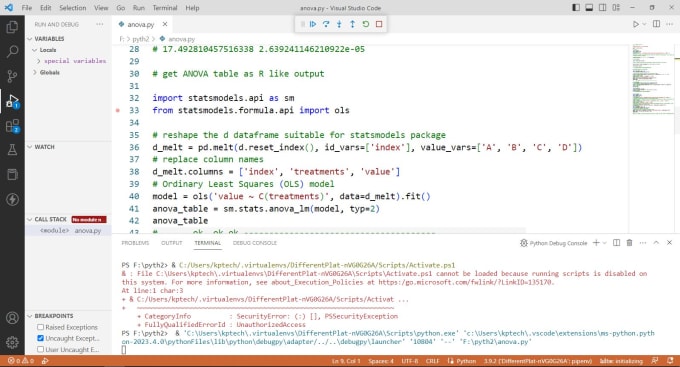Open the Manage gear icon
Image resolution: width=680 pixels, height=367 pixels.
12,342
